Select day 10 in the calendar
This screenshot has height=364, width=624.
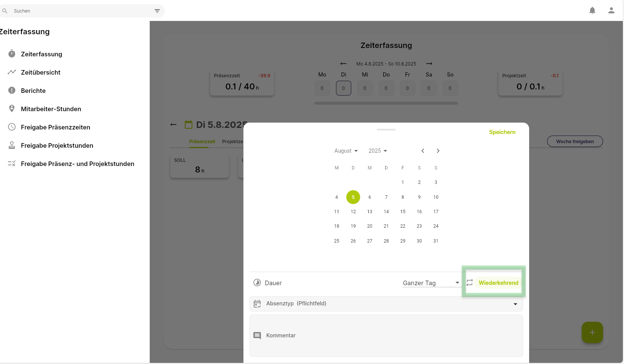[436, 197]
